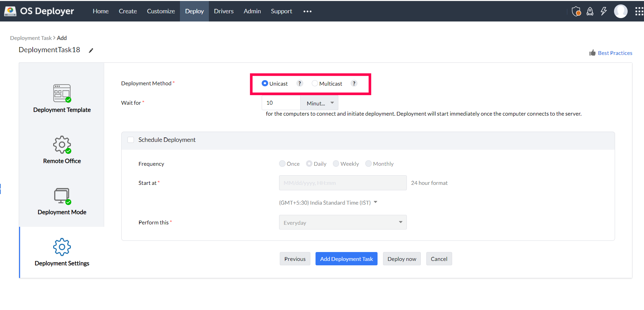Open quick actions via lightning bolt icon
The width and height of the screenshot is (644, 310).
[604, 11]
